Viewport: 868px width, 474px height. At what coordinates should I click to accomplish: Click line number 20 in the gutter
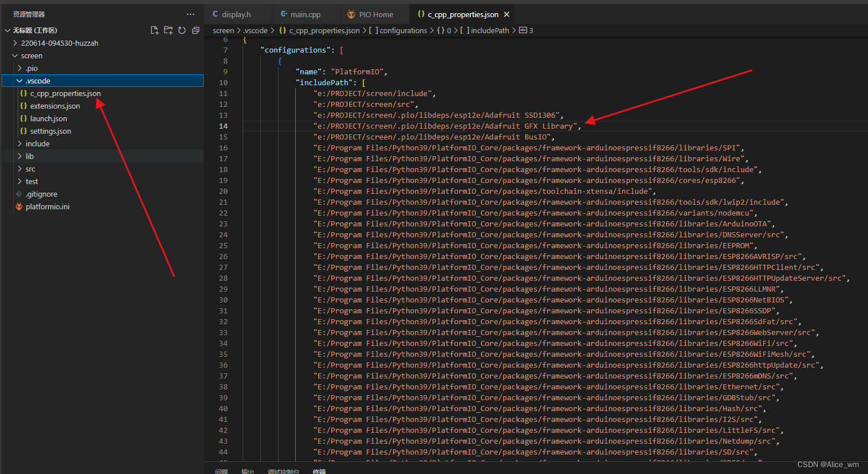(x=223, y=191)
